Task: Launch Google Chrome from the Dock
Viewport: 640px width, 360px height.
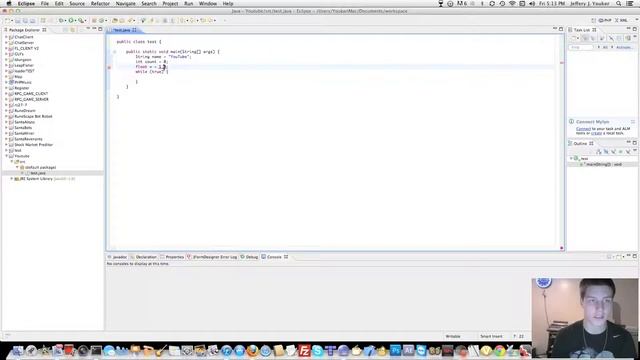Action: 500,350
